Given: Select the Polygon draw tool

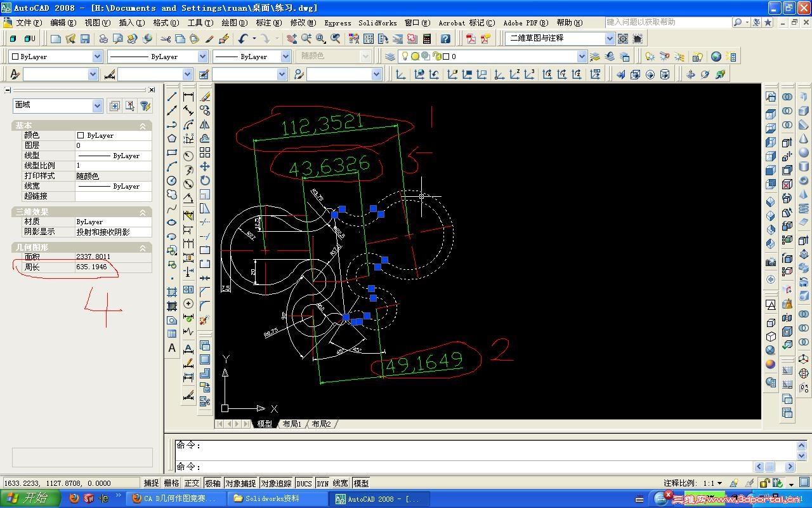Looking at the screenshot, I should click(172, 138).
